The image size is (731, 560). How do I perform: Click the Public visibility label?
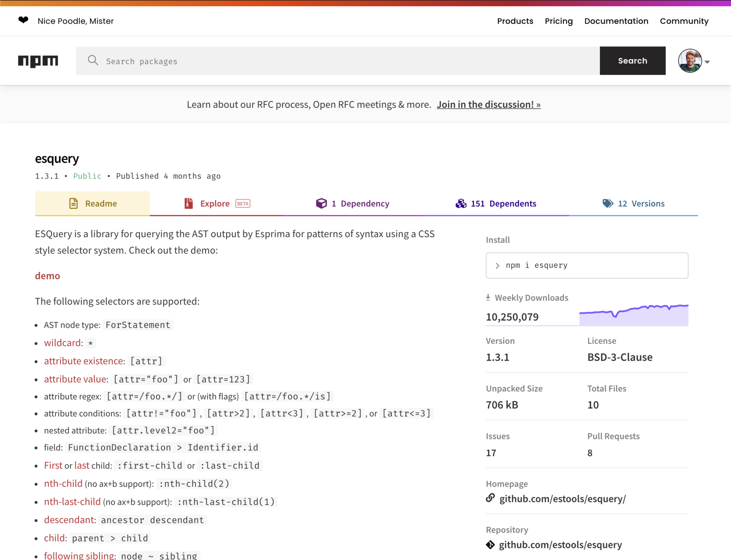(x=87, y=176)
